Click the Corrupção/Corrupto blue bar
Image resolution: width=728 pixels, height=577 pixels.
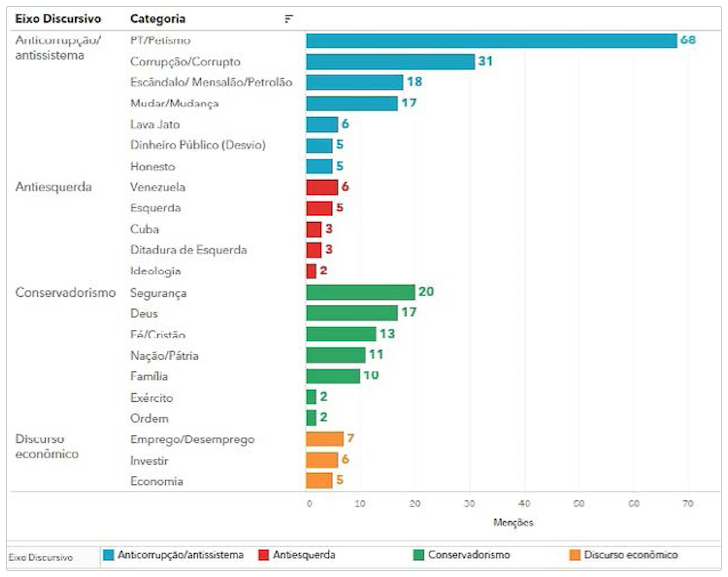(x=390, y=62)
